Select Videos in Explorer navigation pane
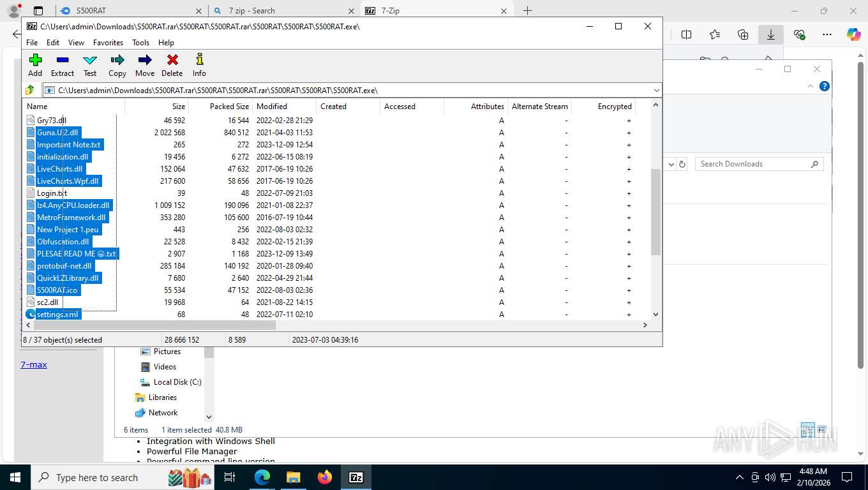This screenshot has height=490, width=868. point(158,367)
